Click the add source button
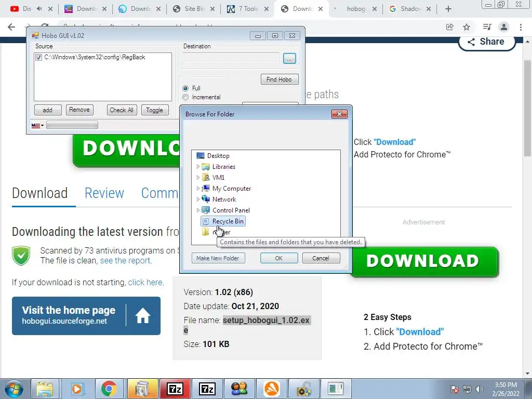The height and width of the screenshot is (399, 532). point(48,110)
